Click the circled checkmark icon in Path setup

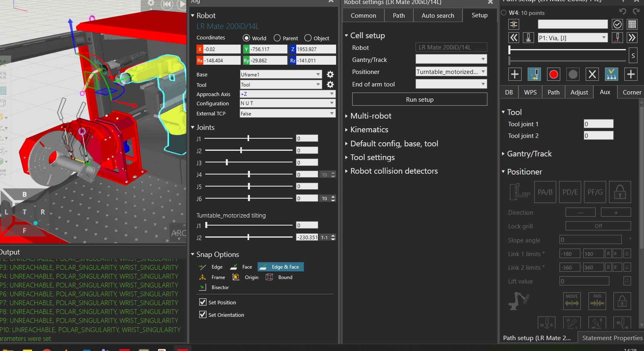pyautogui.click(x=617, y=25)
